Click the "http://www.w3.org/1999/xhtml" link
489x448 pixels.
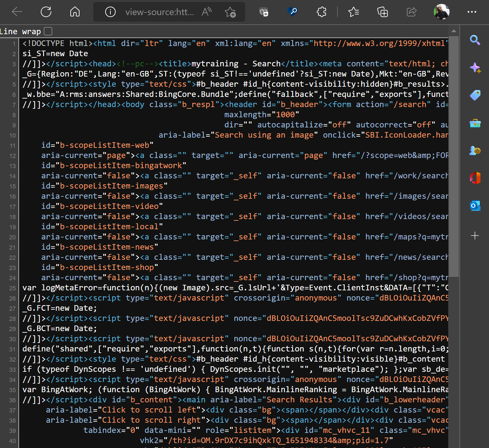coord(379,43)
